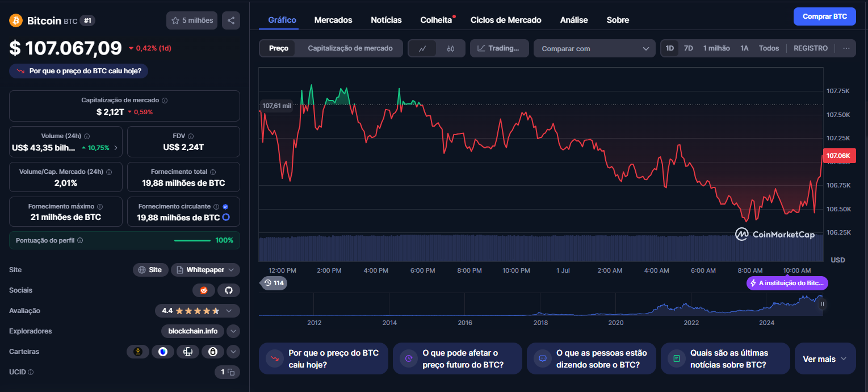
Task: Switch chart to candlestick view
Action: click(x=451, y=48)
